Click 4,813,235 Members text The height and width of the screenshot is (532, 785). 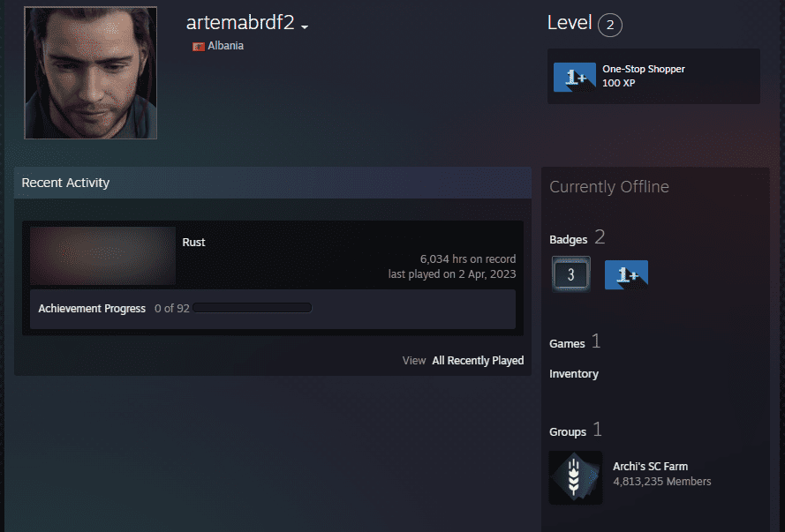click(662, 482)
